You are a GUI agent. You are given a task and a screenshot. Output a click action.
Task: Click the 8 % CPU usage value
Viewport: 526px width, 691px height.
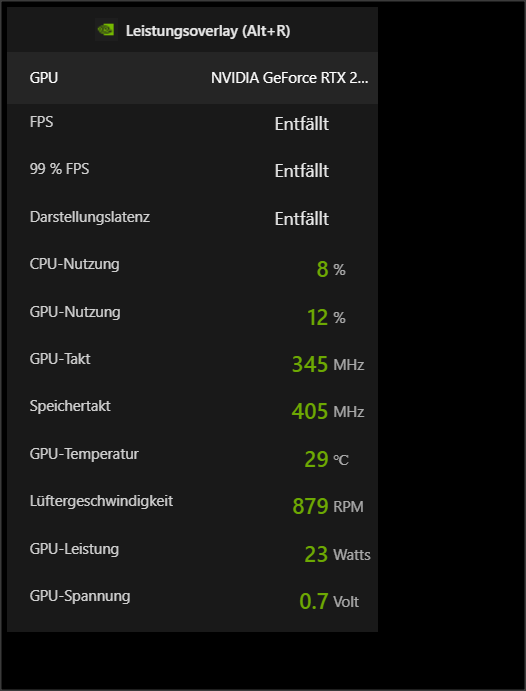tap(331, 269)
